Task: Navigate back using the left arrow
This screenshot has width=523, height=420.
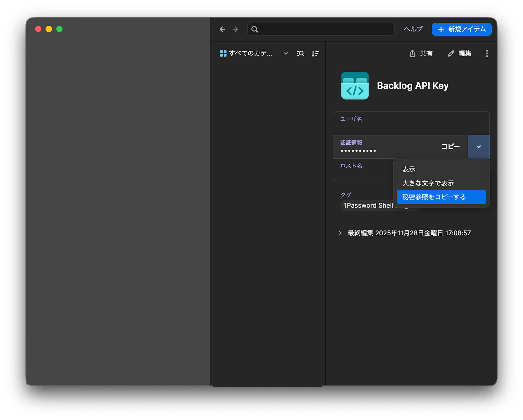Action: click(222, 29)
